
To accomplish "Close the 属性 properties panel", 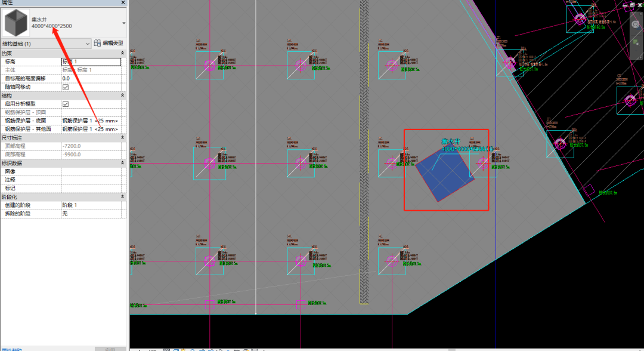I will pyautogui.click(x=123, y=2).
